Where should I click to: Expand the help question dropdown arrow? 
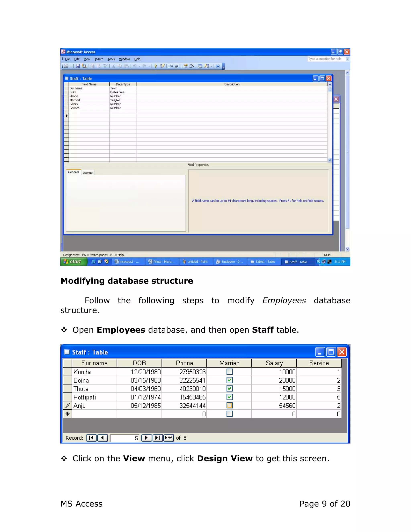pyautogui.click(x=347, y=59)
